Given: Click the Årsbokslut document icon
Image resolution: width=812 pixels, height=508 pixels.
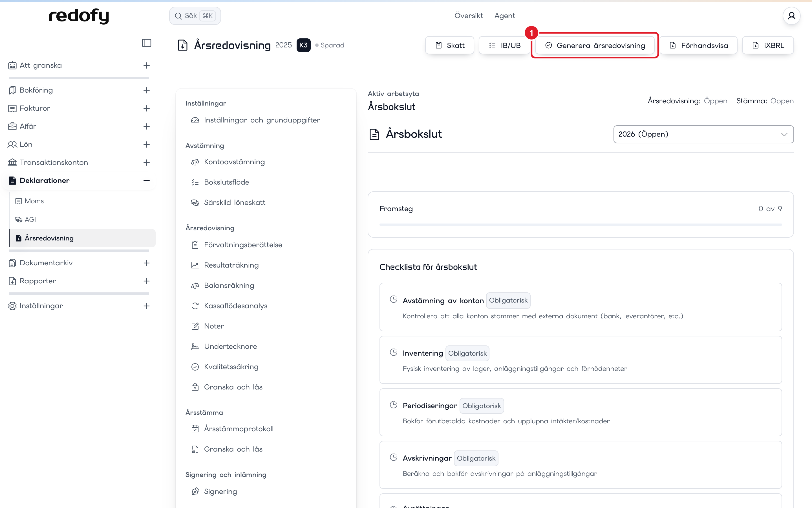Looking at the screenshot, I should (374, 134).
